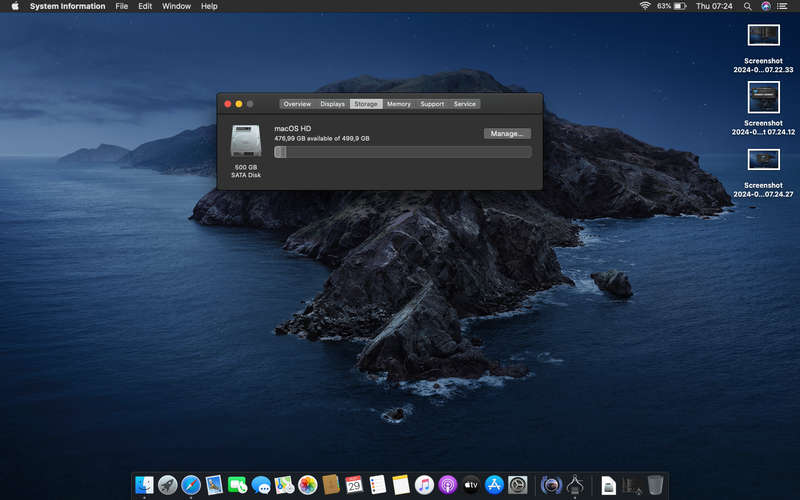Open Finder from the Dock
This screenshot has width=800, height=500.
click(144, 485)
